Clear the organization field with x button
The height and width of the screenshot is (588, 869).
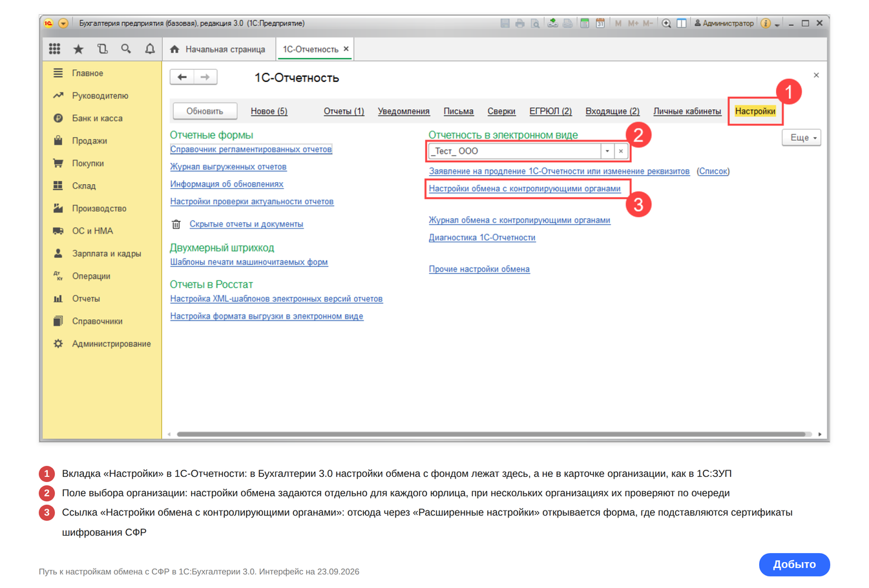tap(621, 151)
